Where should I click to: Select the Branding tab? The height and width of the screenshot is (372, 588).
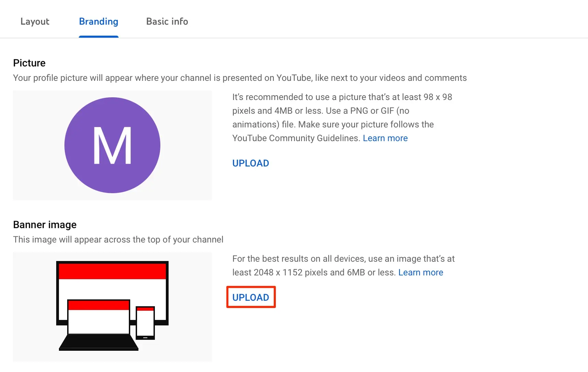tap(99, 22)
